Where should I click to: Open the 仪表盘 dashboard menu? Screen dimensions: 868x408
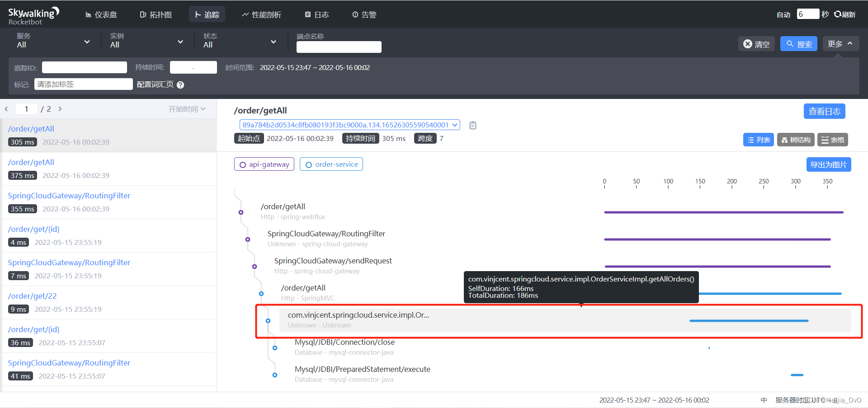(x=101, y=14)
